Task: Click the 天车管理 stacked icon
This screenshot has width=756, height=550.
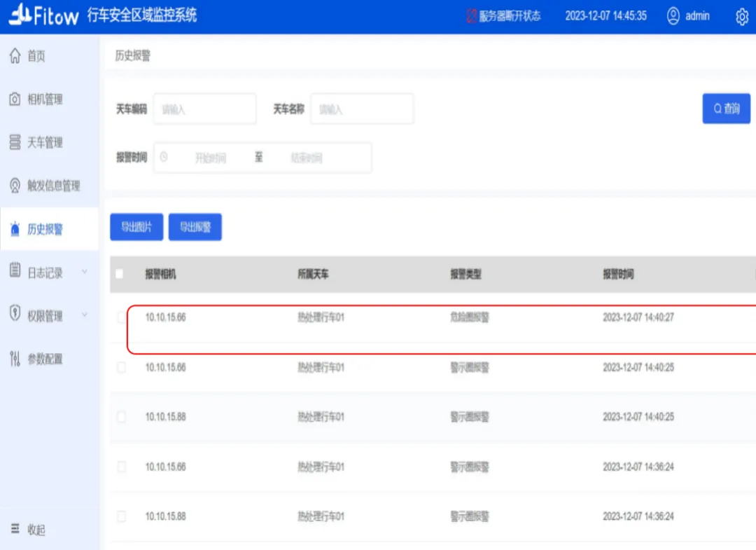Action: click(x=15, y=143)
